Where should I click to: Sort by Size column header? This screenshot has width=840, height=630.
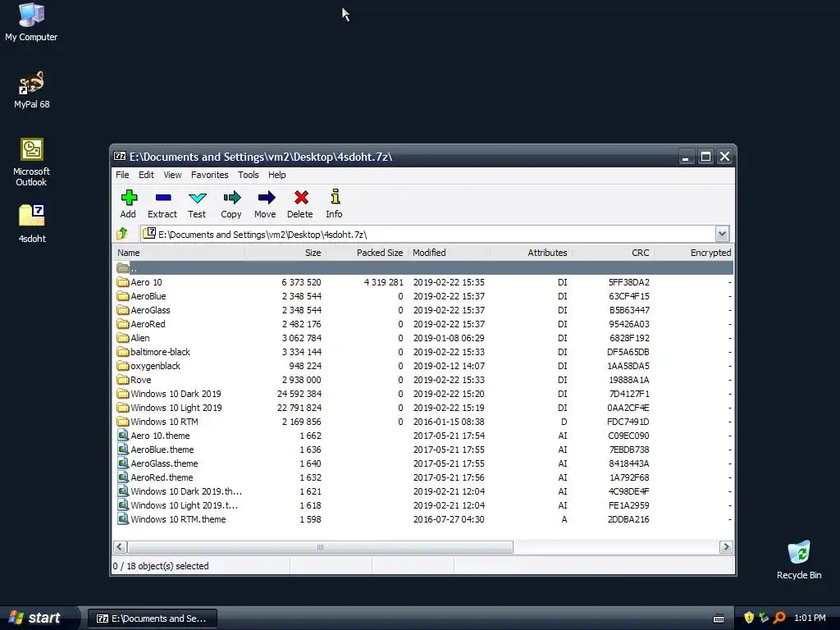tap(285, 253)
